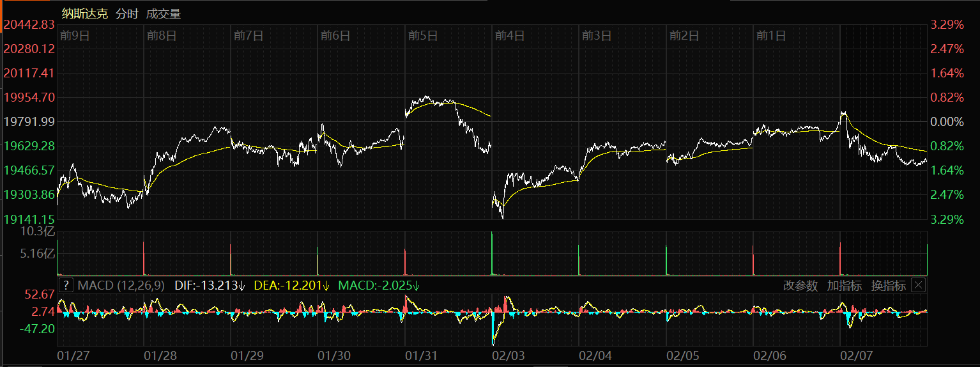Select the 成交量 label
This screenshot has width=980, height=367.
(x=164, y=13)
